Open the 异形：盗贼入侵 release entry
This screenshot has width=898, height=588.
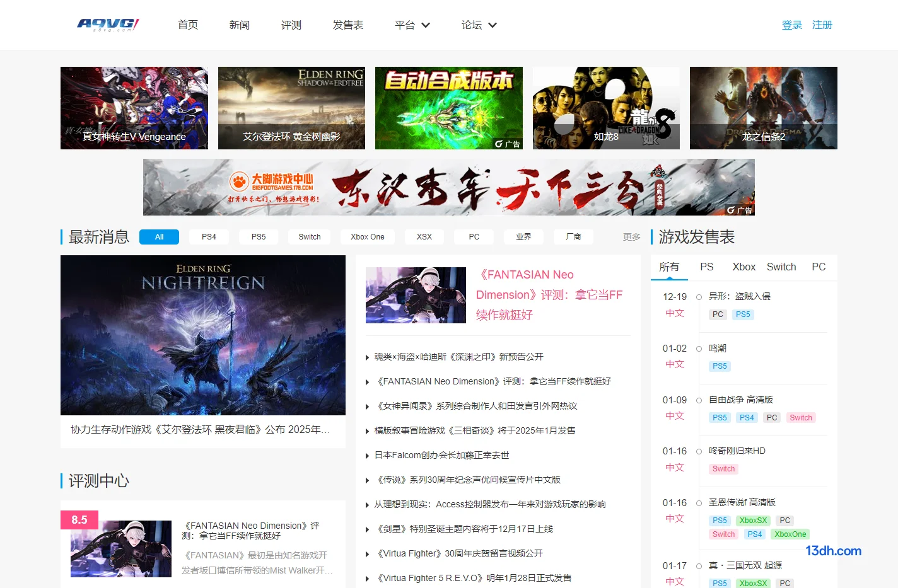click(740, 296)
